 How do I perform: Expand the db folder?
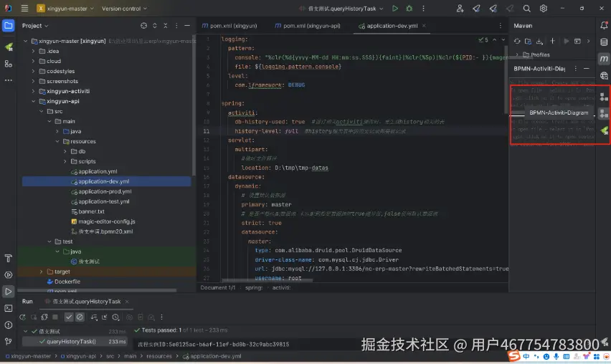(x=65, y=151)
